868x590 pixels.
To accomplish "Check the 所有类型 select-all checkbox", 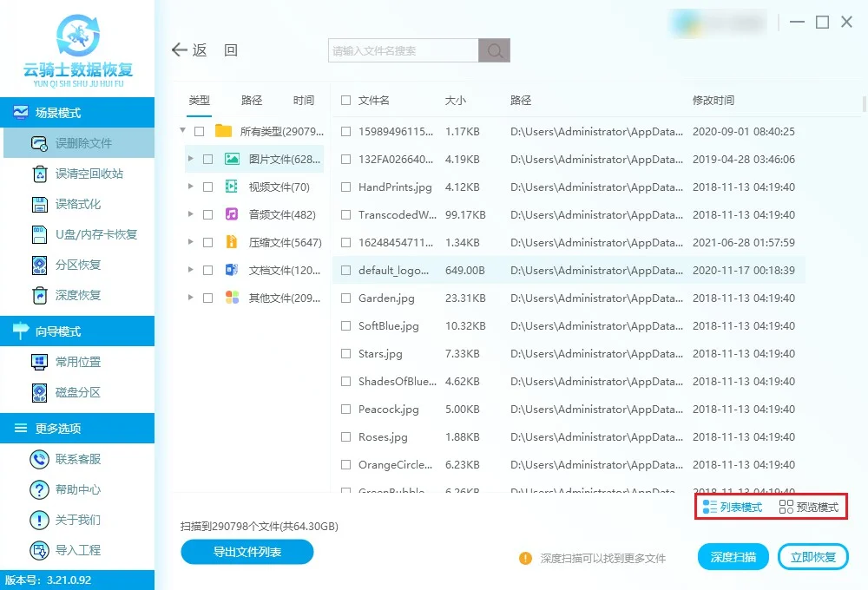I will [198, 130].
